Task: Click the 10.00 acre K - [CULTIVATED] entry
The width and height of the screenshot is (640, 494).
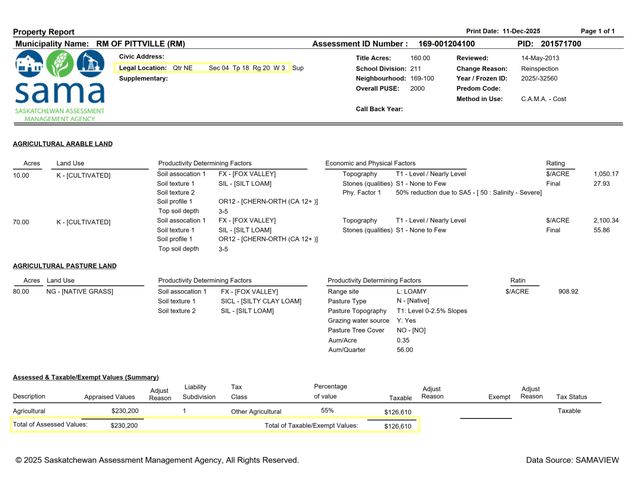Action: click(83, 175)
